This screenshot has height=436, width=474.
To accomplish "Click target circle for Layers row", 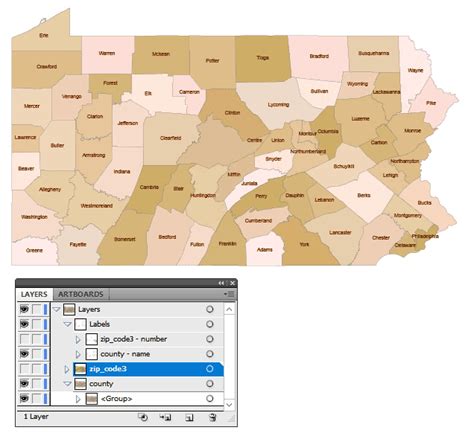I will (x=210, y=309).
